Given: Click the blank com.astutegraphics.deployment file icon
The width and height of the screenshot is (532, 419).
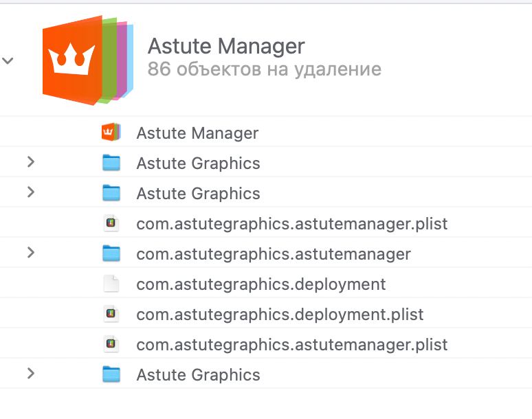Looking at the screenshot, I should tap(111, 284).
